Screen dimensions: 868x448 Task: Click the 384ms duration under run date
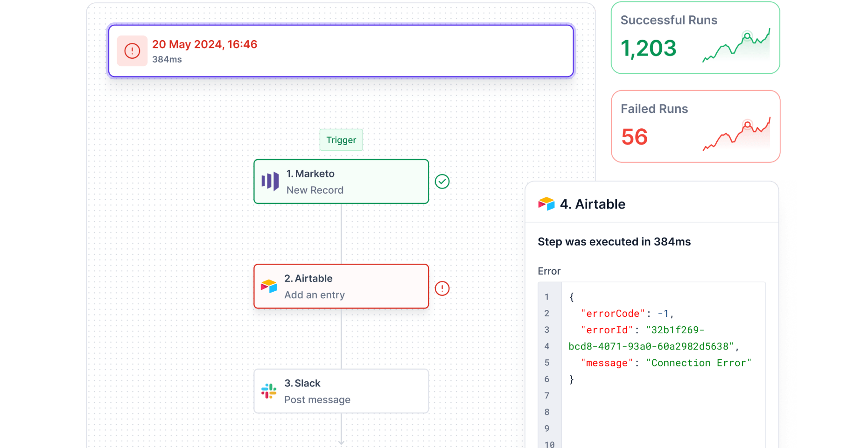click(167, 59)
